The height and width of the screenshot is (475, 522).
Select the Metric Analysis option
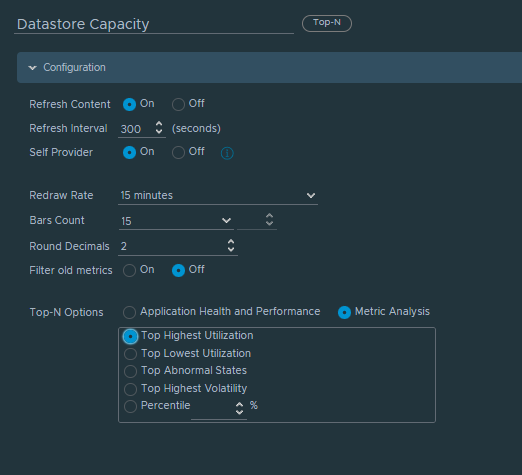[x=344, y=312]
